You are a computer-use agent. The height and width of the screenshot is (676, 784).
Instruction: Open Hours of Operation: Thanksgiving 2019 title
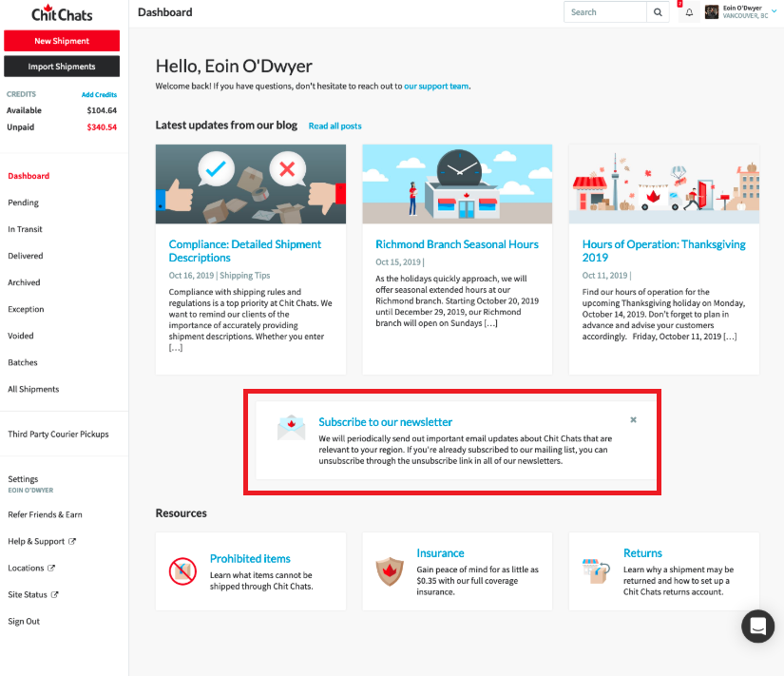click(664, 251)
